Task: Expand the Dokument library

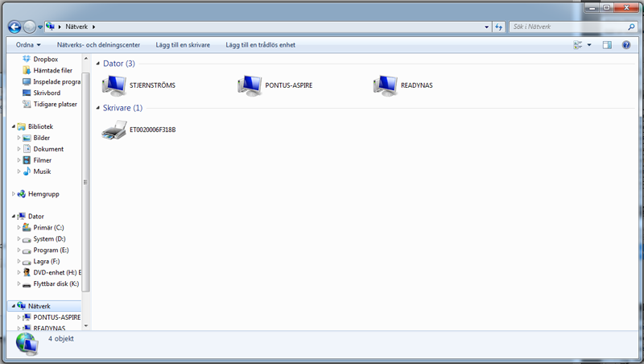Action: tap(19, 149)
